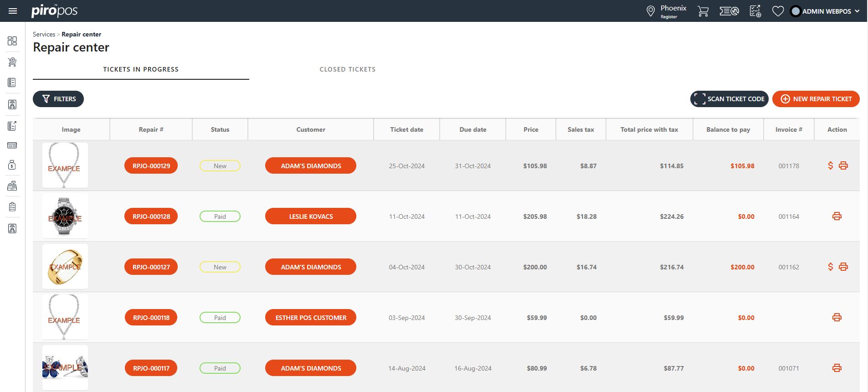Click the print icon for RPJO-000117
The height and width of the screenshot is (392, 868).
837,368
